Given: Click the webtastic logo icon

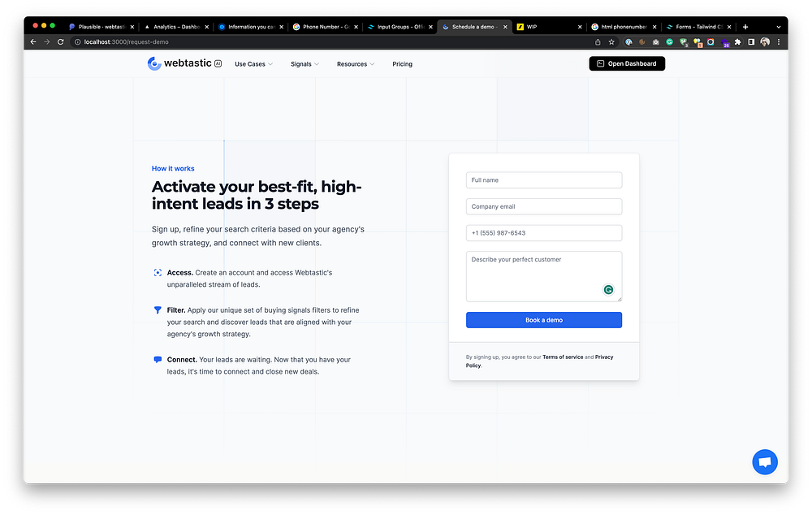Looking at the screenshot, I should pyautogui.click(x=153, y=63).
